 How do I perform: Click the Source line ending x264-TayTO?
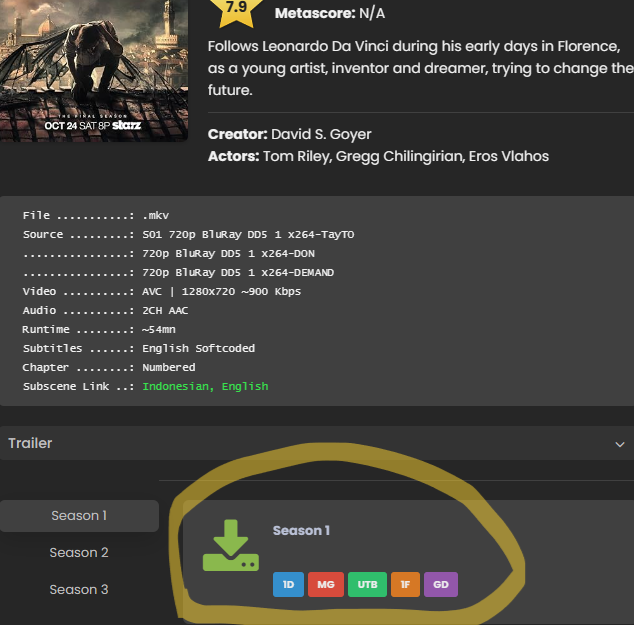coord(188,234)
